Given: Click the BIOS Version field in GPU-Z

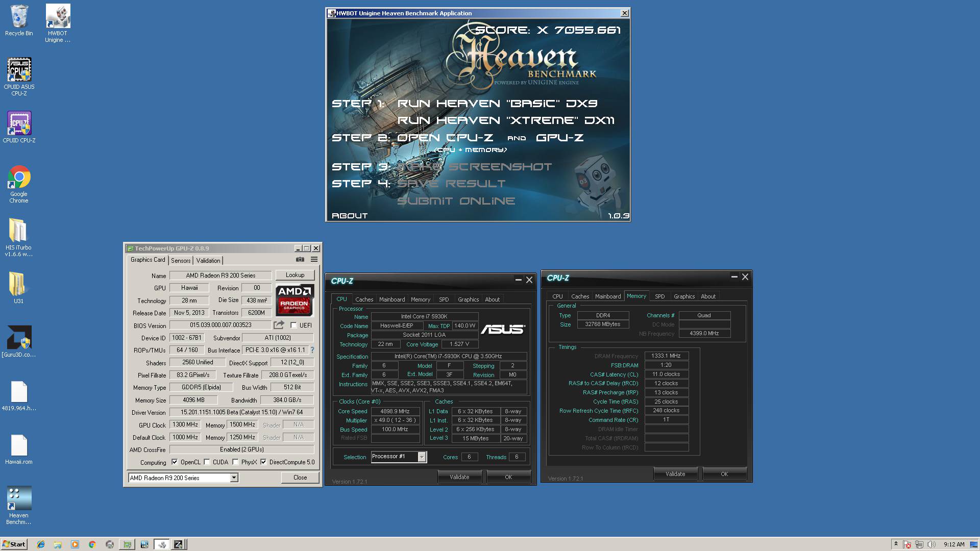Looking at the screenshot, I should pos(220,325).
